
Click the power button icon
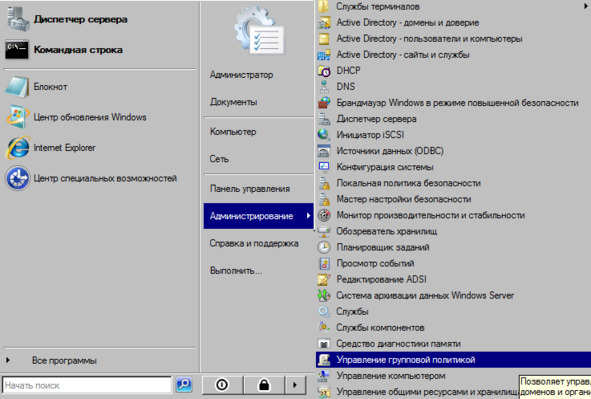click(222, 385)
